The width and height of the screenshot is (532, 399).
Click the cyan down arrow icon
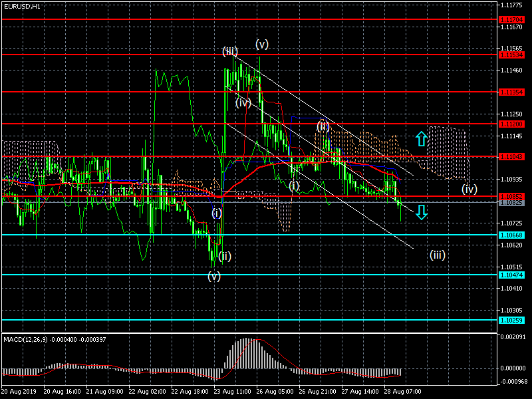coord(421,213)
